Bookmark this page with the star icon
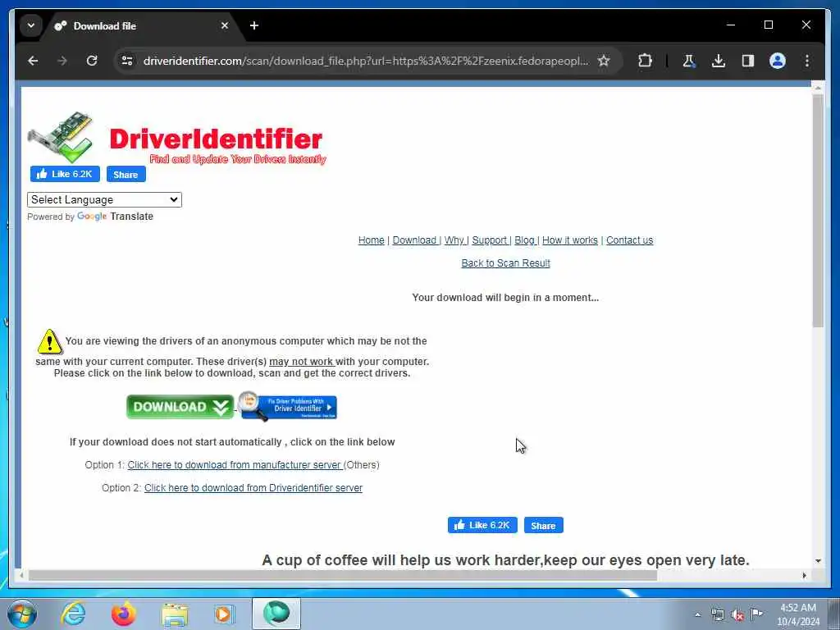Viewport: 840px width, 630px height. pos(604,61)
